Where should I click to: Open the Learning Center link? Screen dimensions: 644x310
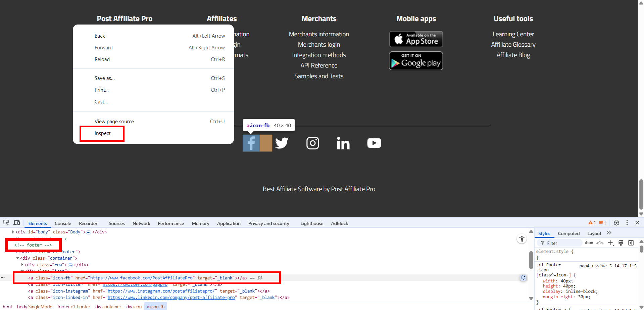click(513, 34)
